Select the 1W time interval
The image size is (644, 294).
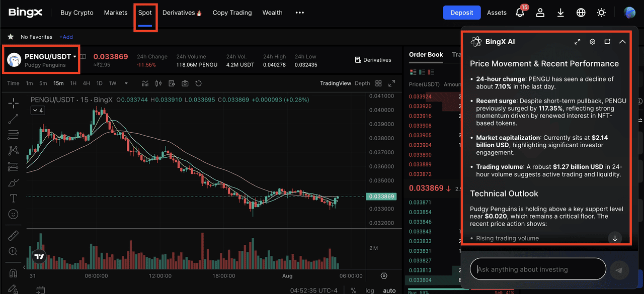[x=113, y=83]
